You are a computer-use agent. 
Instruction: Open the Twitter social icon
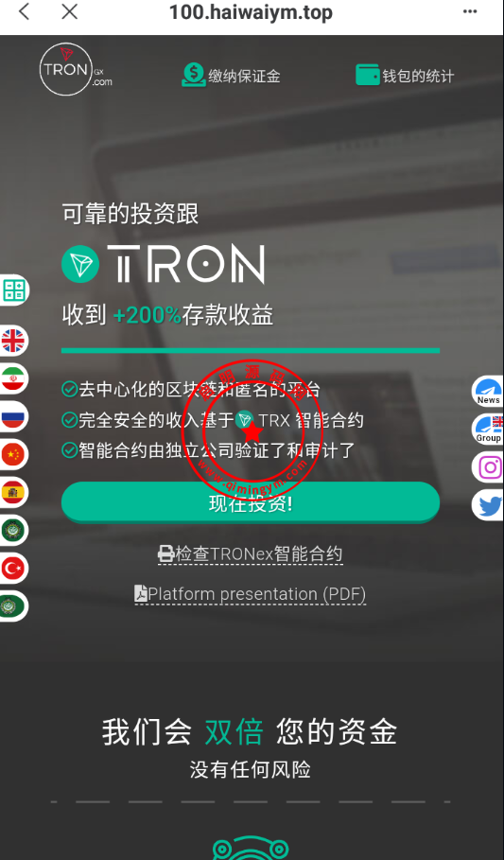[x=489, y=505]
